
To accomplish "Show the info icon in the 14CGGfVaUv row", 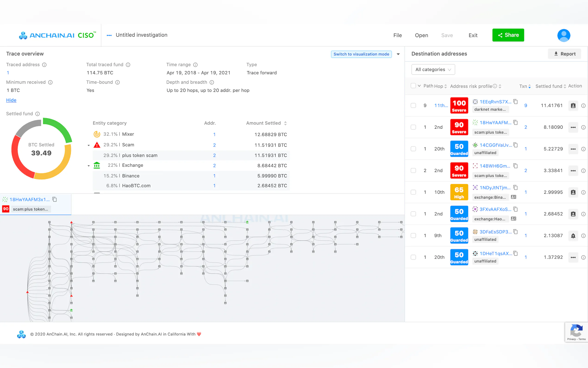I will [x=583, y=149].
